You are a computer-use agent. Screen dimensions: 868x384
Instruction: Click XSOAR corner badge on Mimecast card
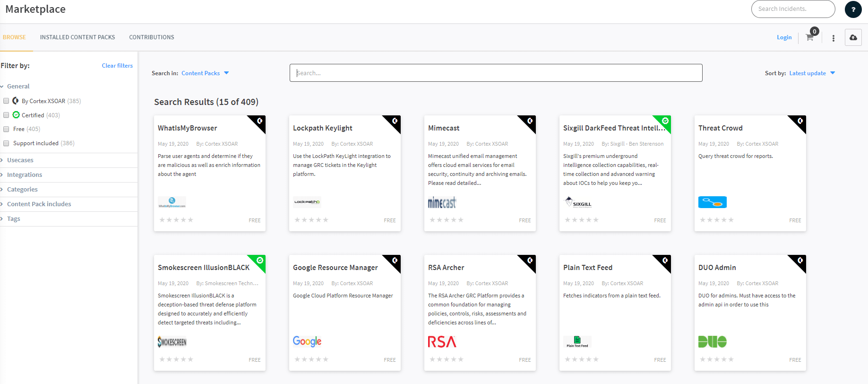point(530,121)
